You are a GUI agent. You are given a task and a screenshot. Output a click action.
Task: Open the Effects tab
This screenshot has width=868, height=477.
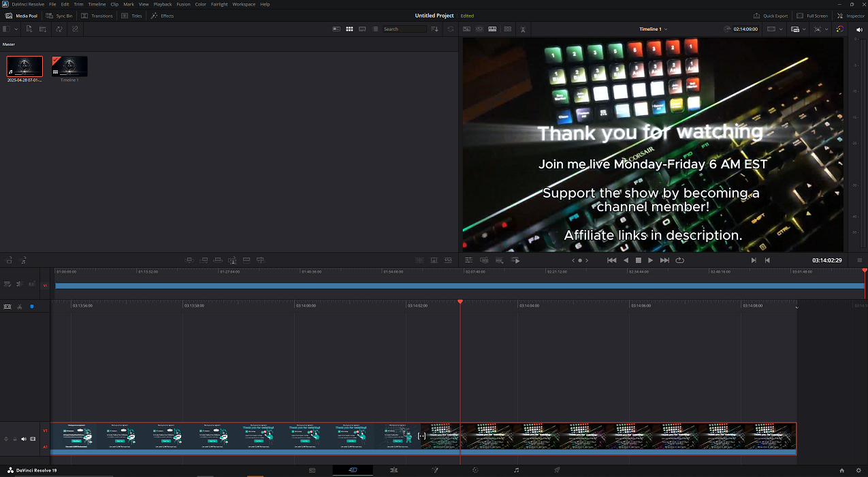pos(162,16)
